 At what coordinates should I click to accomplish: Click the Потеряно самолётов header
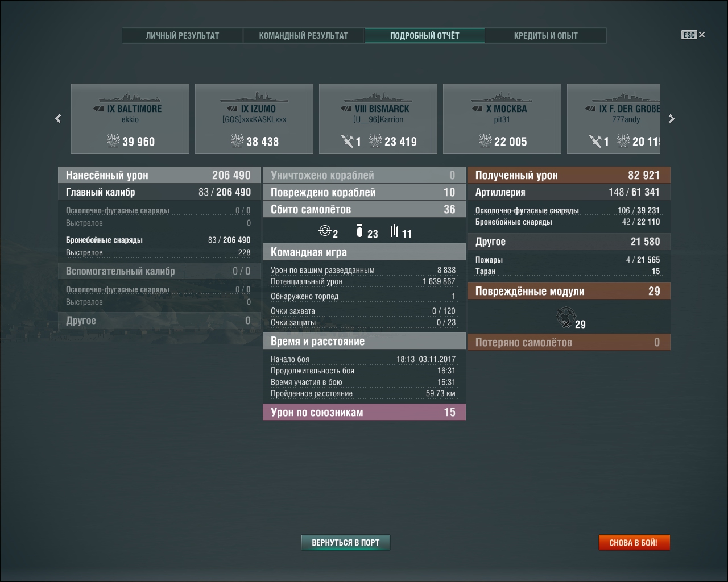[x=569, y=342]
